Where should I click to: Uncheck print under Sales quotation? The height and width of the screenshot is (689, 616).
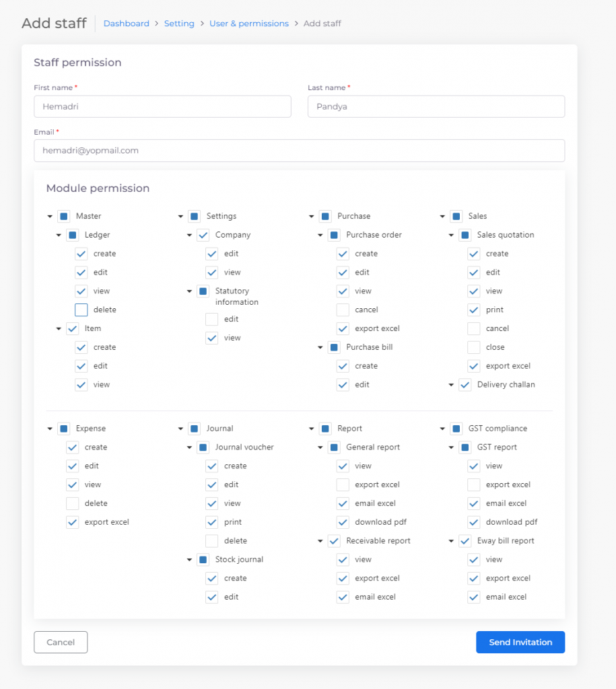coord(473,310)
